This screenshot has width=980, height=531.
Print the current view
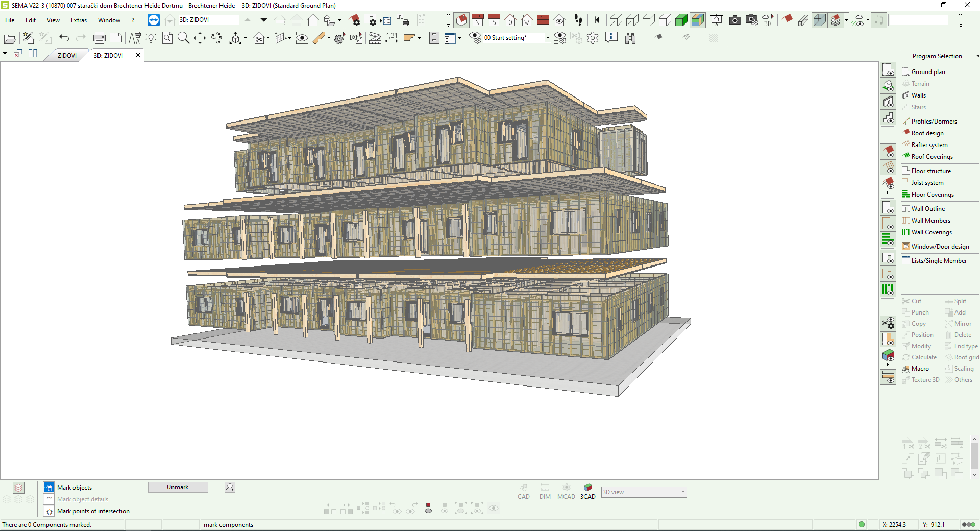point(100,38)
